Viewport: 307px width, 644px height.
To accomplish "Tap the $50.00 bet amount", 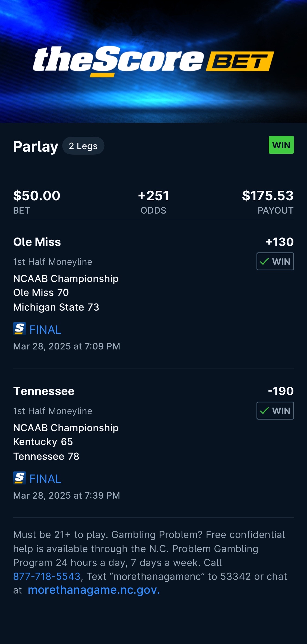I will click(37, 196).
